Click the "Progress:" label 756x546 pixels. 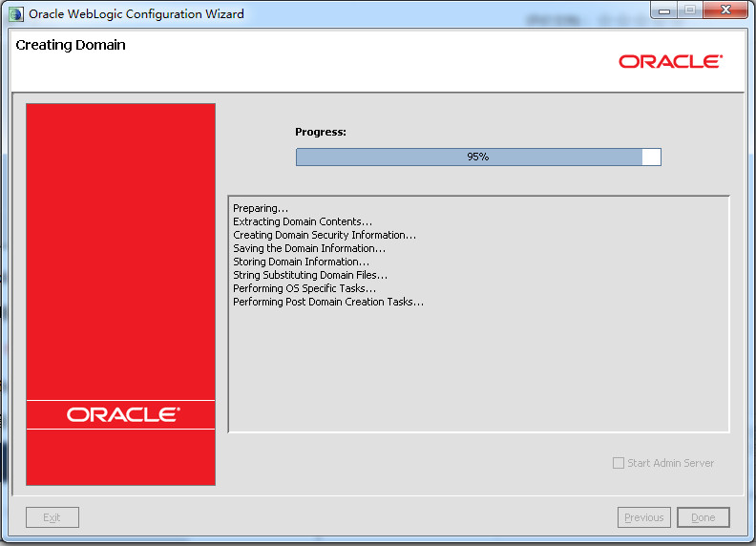click(321, 132)
